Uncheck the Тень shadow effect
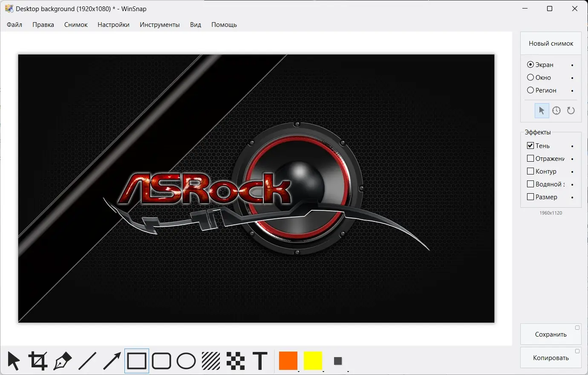The height and width of the screenshot is (375, 588). 530,146
